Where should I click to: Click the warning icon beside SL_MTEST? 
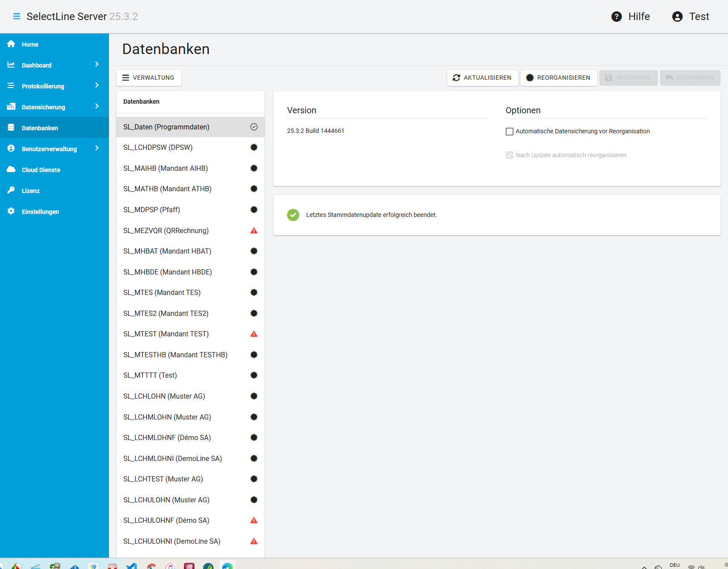[x=254, y=334]
